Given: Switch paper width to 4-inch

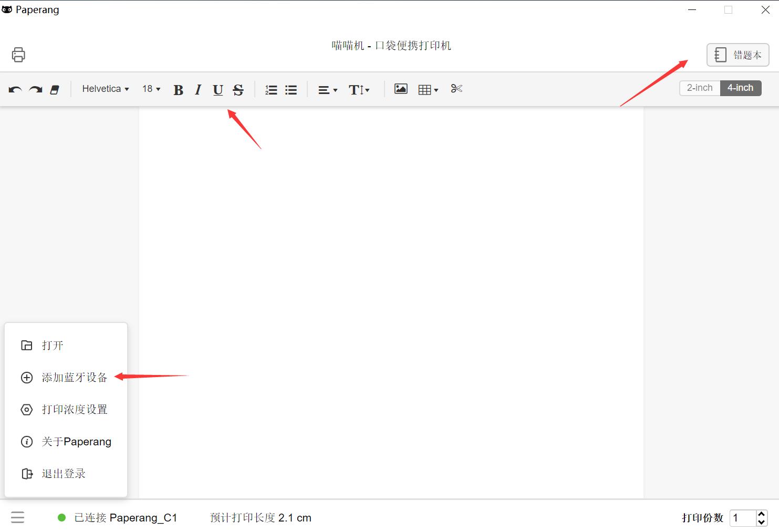Looking at the screenshot, I should pyautogui.click(x=741, y=88).
